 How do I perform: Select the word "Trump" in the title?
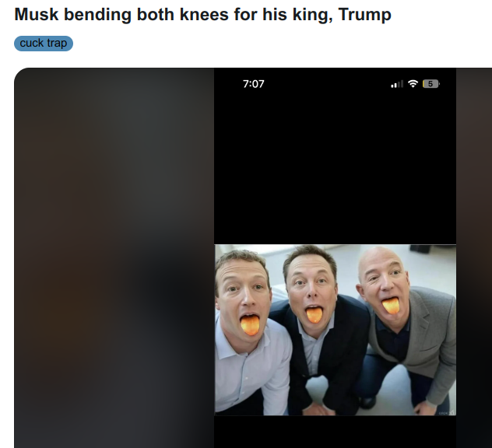point(365,15)
